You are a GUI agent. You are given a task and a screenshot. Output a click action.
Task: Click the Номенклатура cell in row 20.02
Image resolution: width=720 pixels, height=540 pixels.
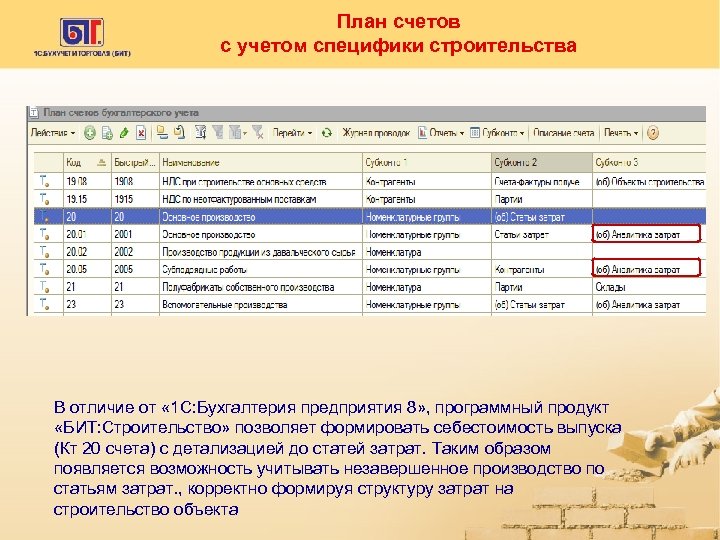pyautogui.click(x=427, y=252)
